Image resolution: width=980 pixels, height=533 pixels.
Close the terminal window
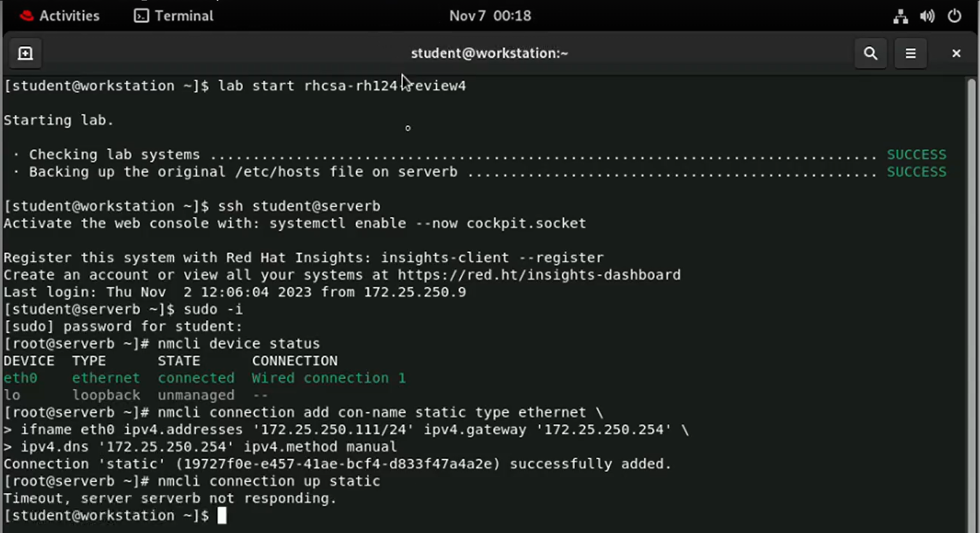point(956,53)
